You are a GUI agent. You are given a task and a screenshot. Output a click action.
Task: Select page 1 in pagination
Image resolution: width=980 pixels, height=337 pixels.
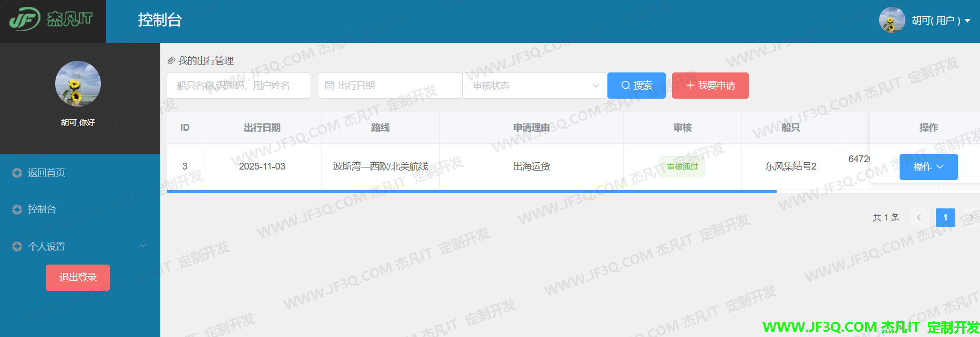tap(945, 217)
